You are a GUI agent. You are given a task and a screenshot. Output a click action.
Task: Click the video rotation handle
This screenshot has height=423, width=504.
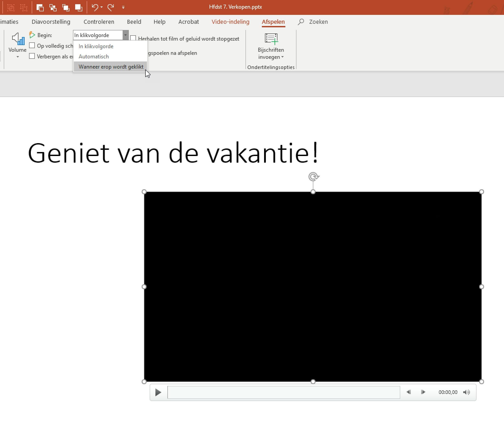[x=313, y=177]
